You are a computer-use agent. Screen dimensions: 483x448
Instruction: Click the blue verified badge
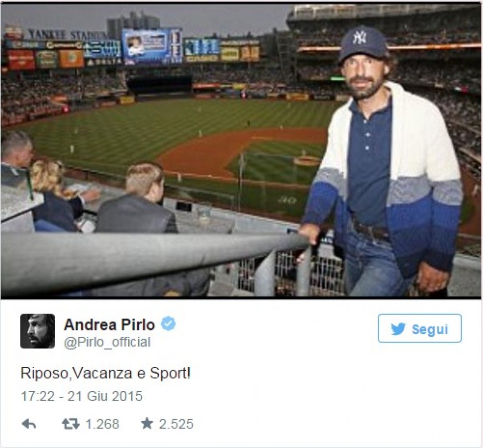[x=168, y=324]
